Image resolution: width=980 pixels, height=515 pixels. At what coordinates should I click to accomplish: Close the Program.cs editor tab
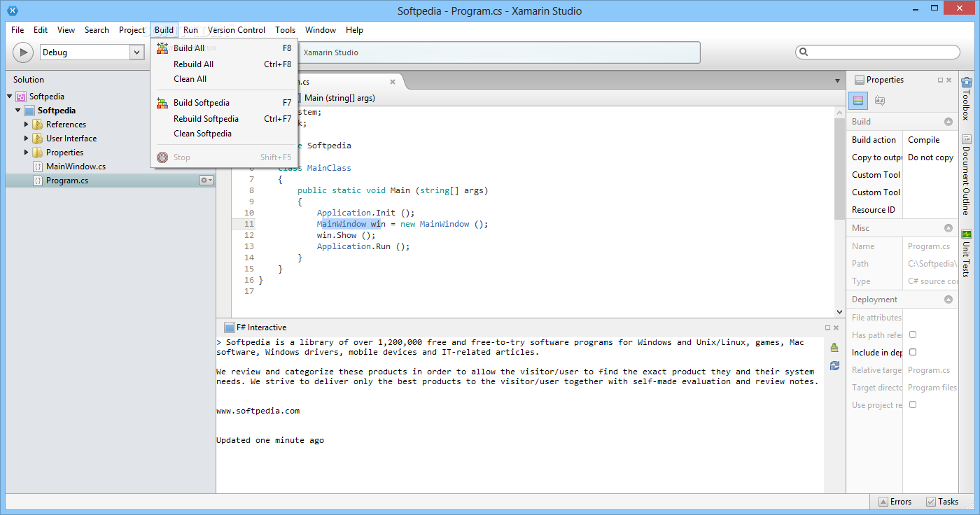[x=393, y=82]
